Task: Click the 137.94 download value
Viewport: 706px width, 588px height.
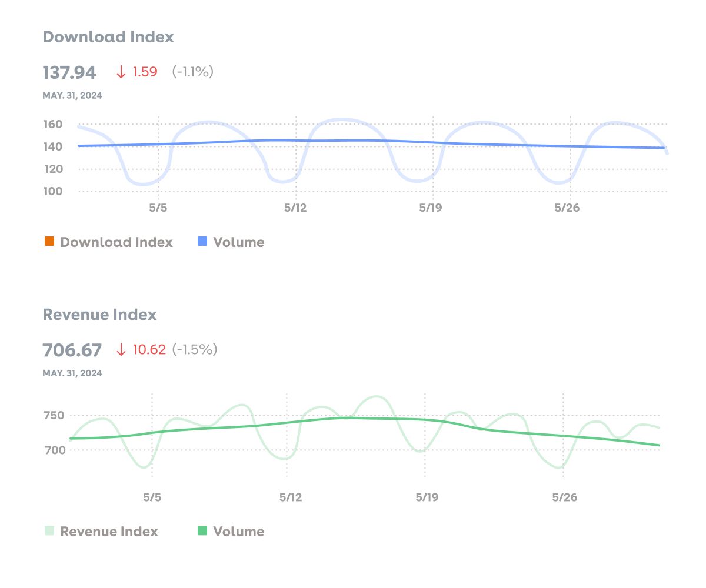Action: coord(69,72)
